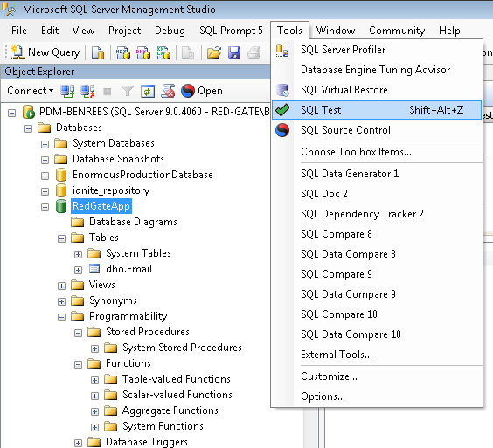Collapse the Programmability folder
The height and width of the screenshot is (448, 493).
pyautogui.click(x=61, y=317)
